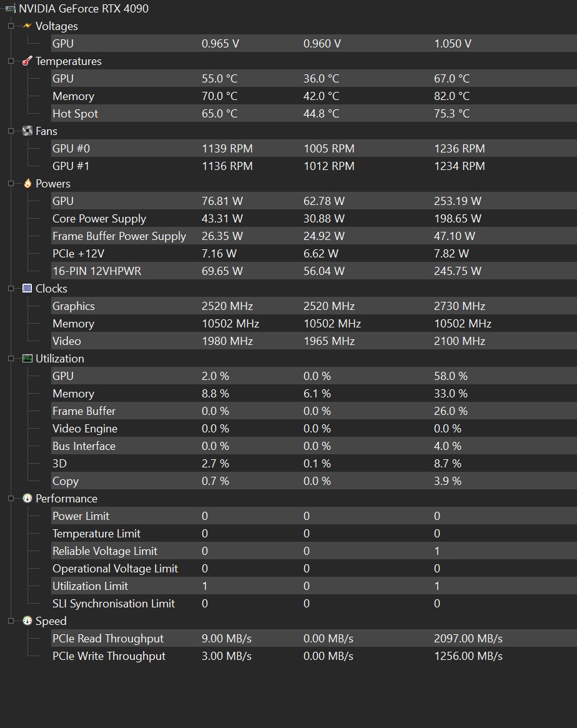Click the Utilization graph icon
This screenshot has height=728, width=577.
(27, 359)
